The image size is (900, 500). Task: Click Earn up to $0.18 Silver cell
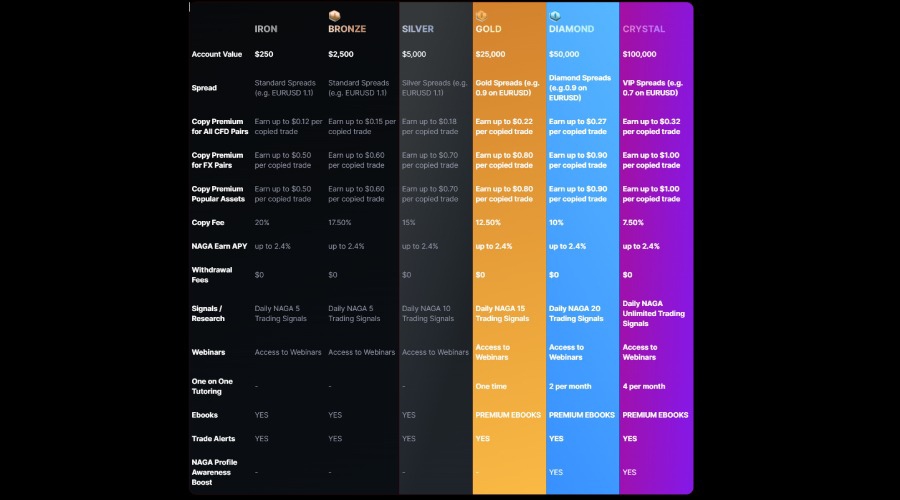pyautogui.click(x=430, y=126)
